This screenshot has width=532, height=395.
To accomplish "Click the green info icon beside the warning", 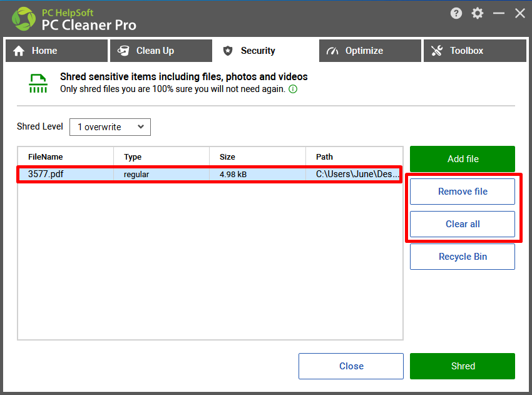I will [293, 89].
